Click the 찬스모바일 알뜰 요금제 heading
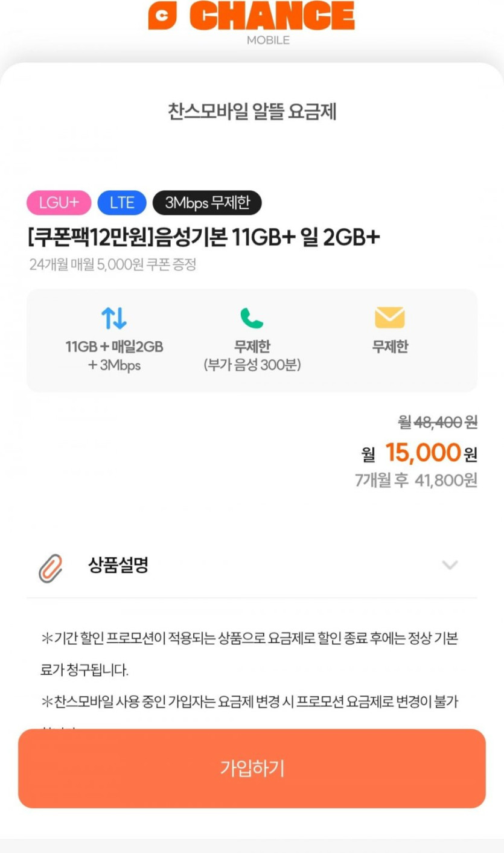This screenshot has width=504, height=853. coord(252,112)
